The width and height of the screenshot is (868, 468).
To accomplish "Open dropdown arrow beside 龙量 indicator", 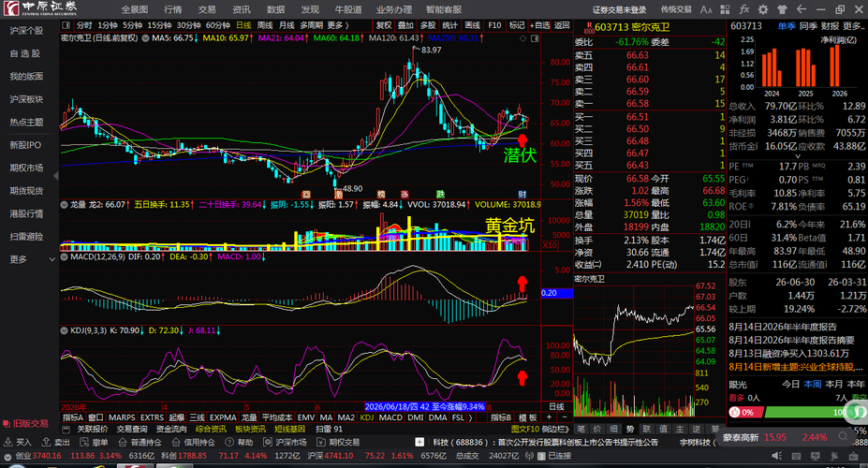I will (65, 205).
